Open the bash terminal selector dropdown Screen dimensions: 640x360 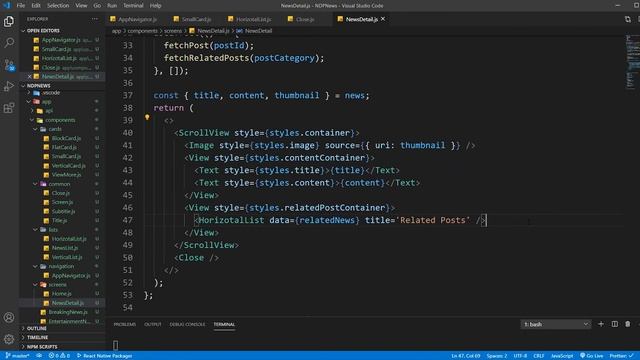coord(556,324)
